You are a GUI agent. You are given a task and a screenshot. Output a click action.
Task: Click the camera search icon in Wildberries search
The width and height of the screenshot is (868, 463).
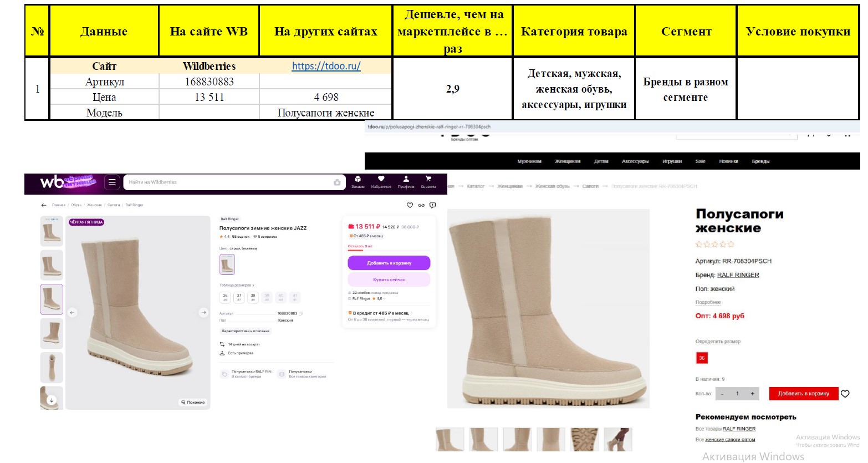[x=337, y=182]
